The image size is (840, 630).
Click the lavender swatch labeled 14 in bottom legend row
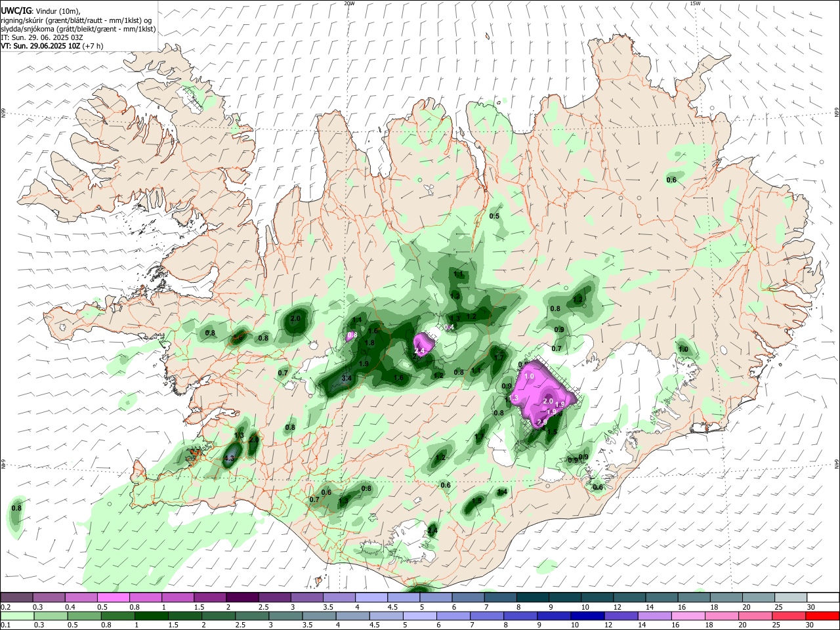click(x=654, y=616)
